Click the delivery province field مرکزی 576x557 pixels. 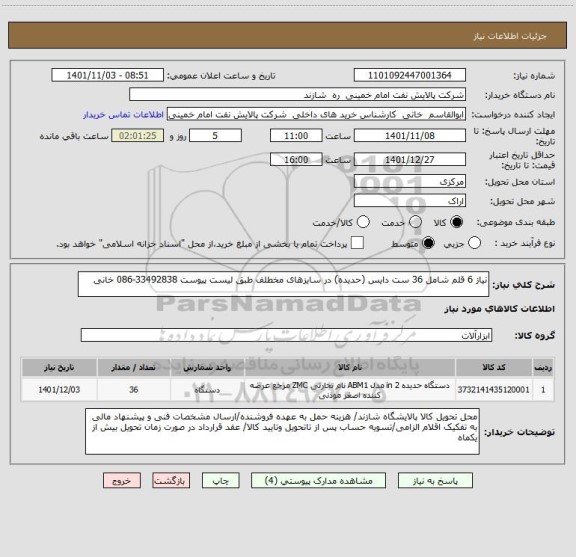coord(410,181)
